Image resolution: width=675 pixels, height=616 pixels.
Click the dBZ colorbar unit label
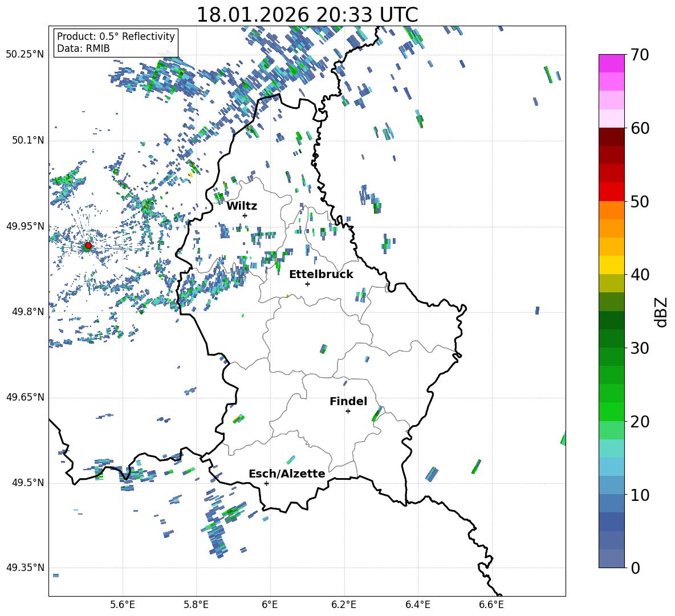tap(662, 312)
